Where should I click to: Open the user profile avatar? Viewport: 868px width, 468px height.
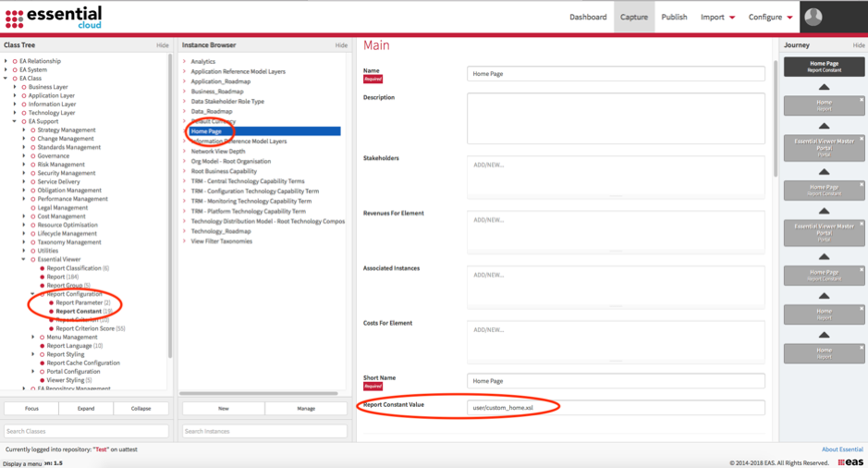tap(813, 18)
